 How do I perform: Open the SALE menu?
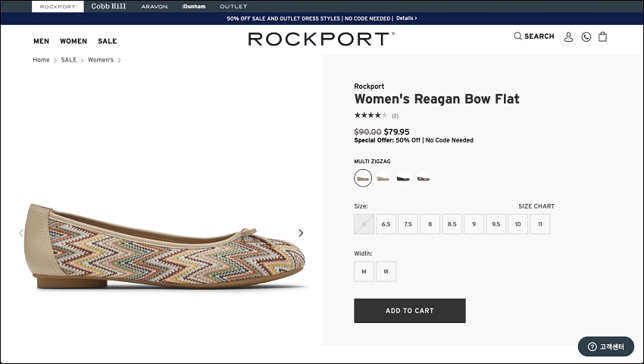point(107,41)
